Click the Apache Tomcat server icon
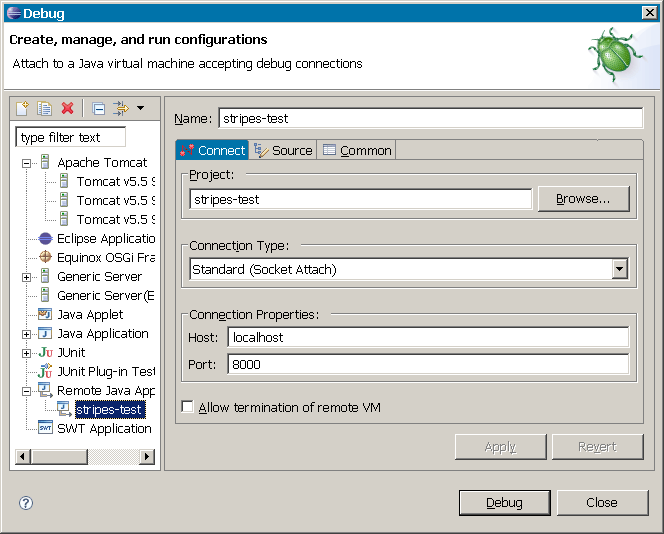Screen dimensions: 664x534 pos(45,162)
